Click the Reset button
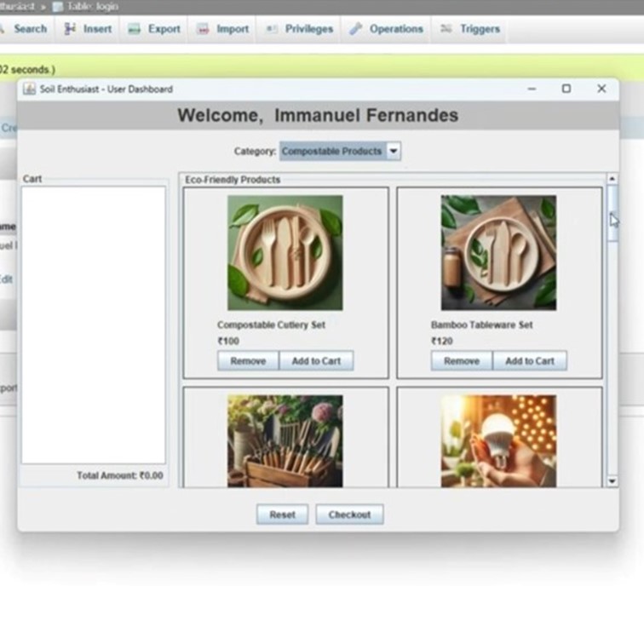The width and height of the screenshot is (644, 644). [282, 515]
